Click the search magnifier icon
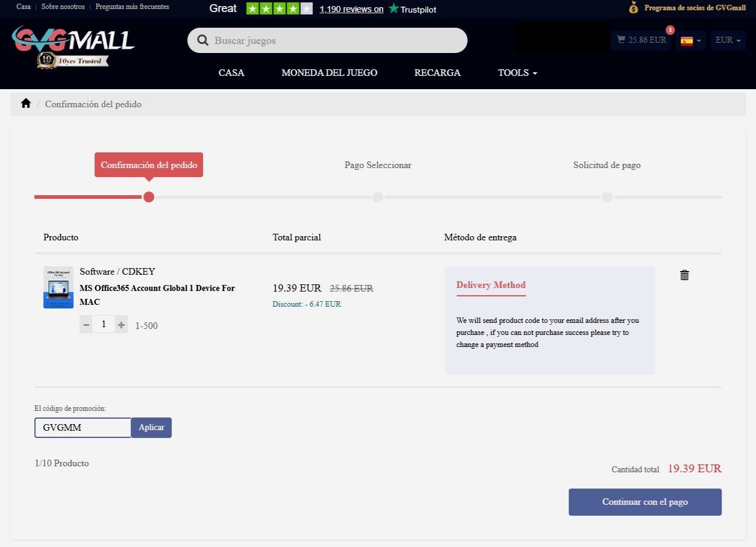This screenshot has width=756, height=547. pyautogui.click(x=203, y=40)
